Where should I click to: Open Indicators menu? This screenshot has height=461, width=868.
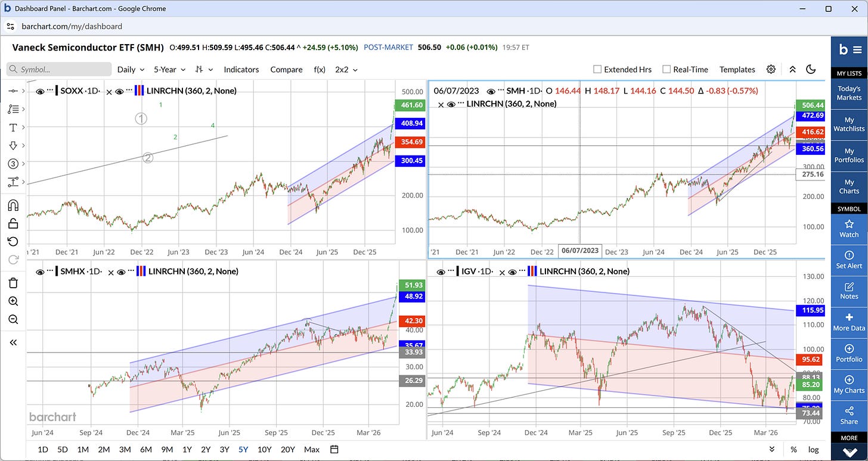click(x=241, y=69)
